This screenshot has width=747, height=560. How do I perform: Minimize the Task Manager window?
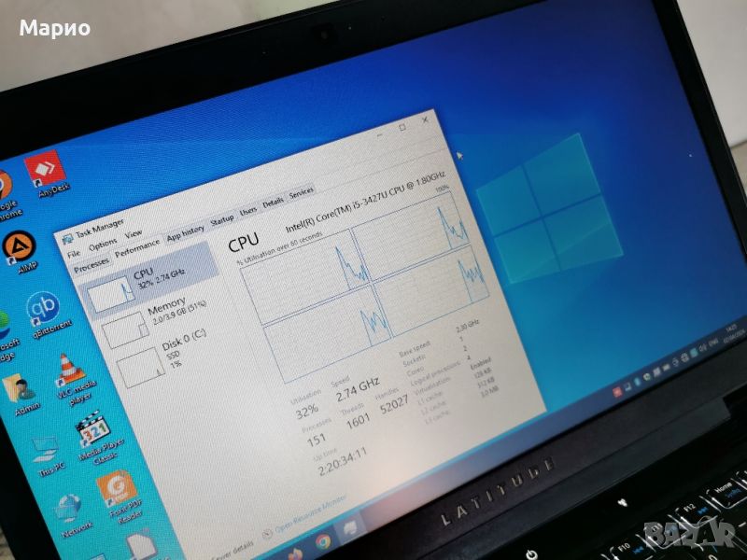(x=380, y=135)
